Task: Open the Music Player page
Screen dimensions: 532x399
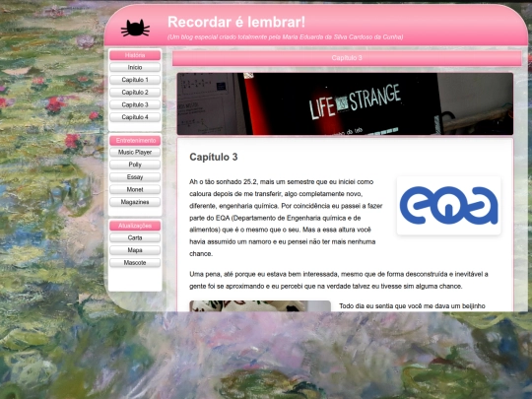Action: point(135,152)
